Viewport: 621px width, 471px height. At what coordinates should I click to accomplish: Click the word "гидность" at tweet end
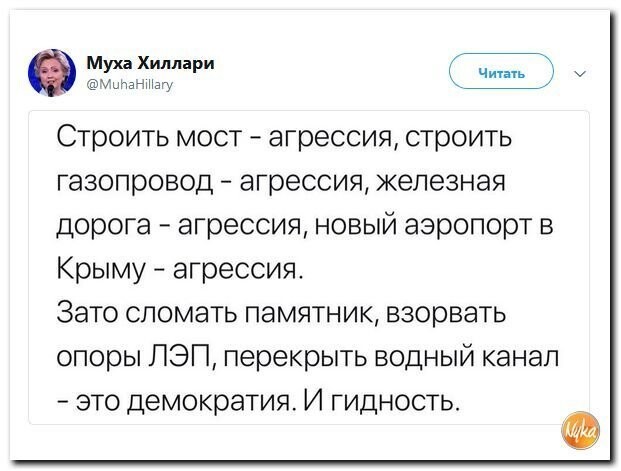click(395, 402)
